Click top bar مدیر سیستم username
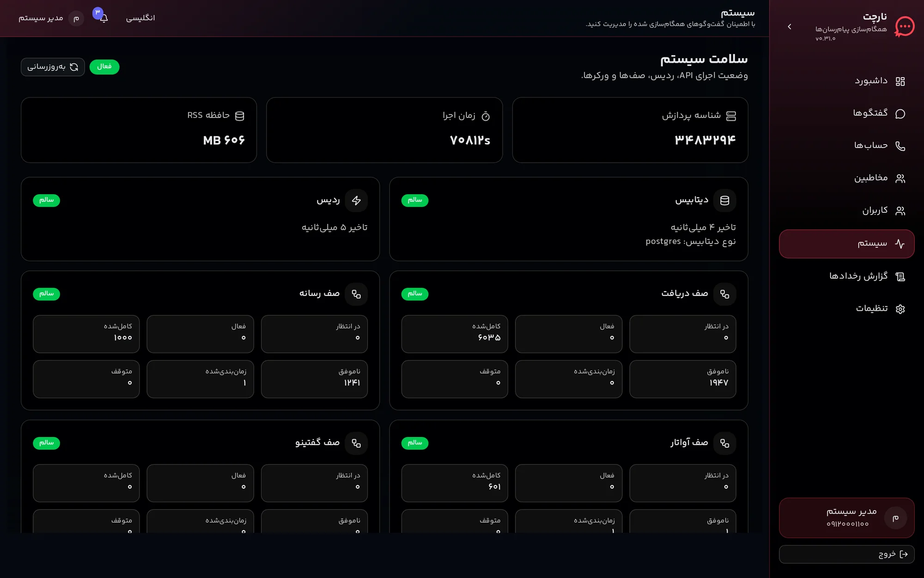The image size is (924, 578). (x=41, y=18)
